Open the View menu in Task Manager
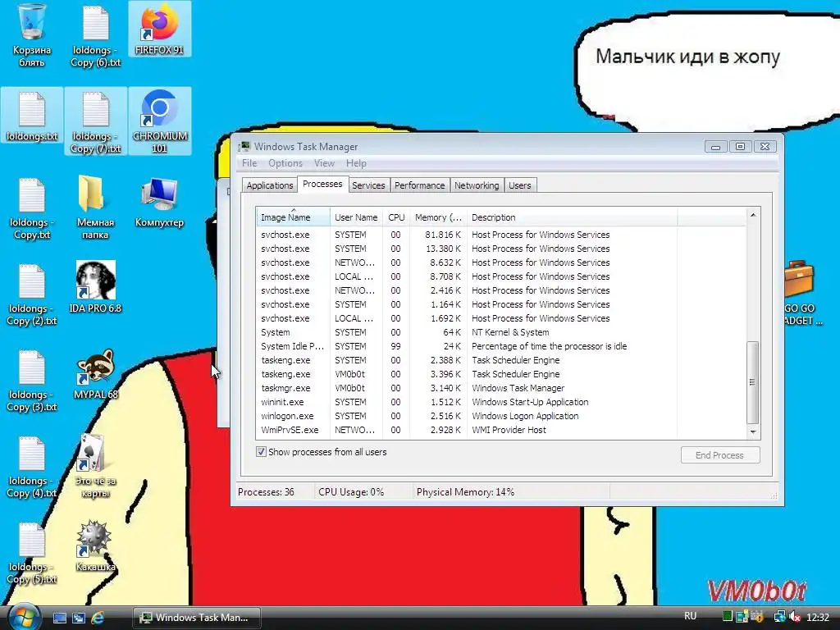 (324, 163)
